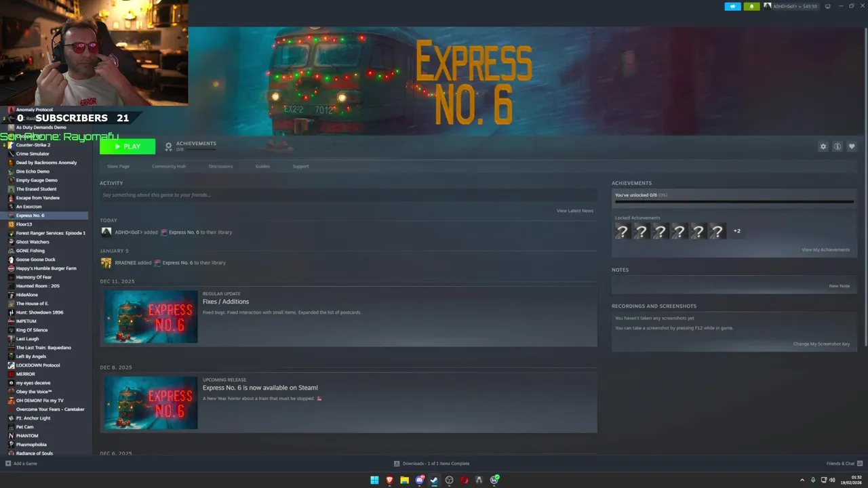Click the microphone icon in system tray

click(x=813, y=480)
